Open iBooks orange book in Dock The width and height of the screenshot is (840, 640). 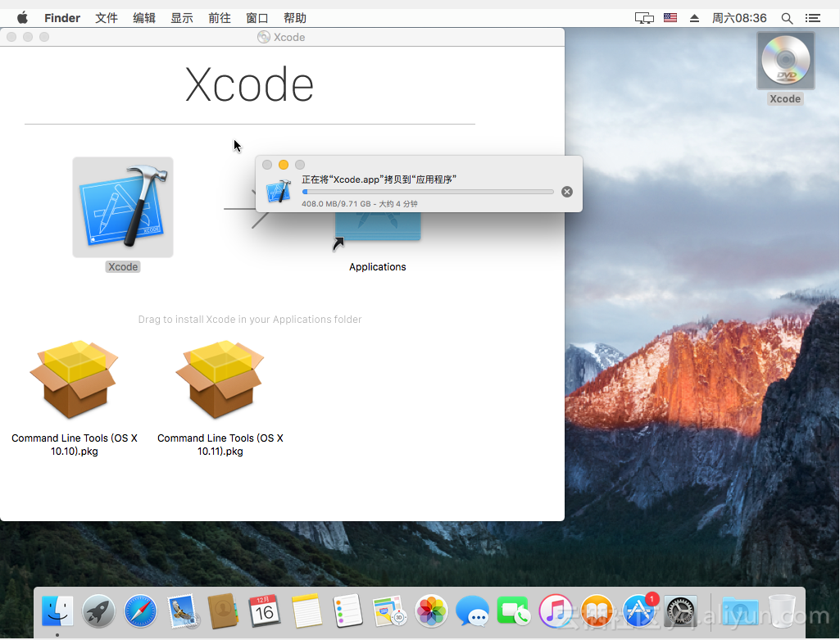[x=597, y=611]
